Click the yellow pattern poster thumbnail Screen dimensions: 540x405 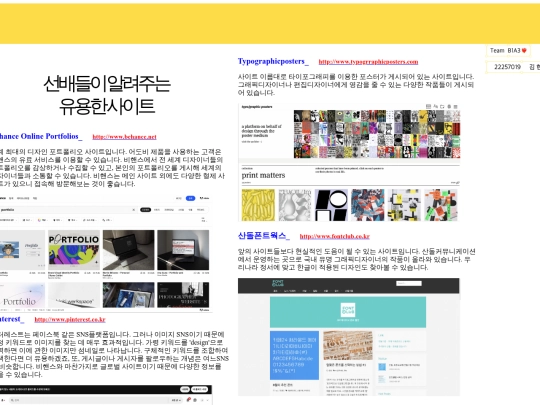point(258,205)
